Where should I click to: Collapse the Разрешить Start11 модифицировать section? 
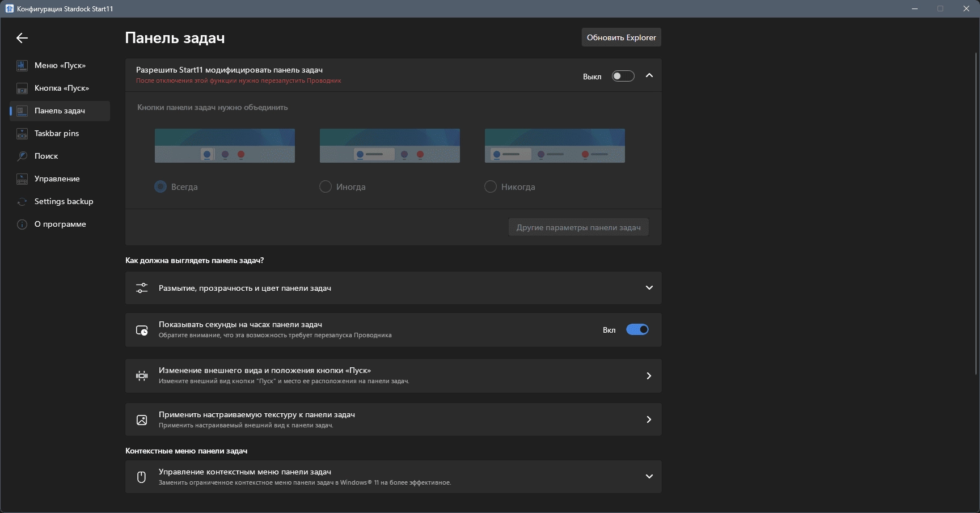[649, 75]
